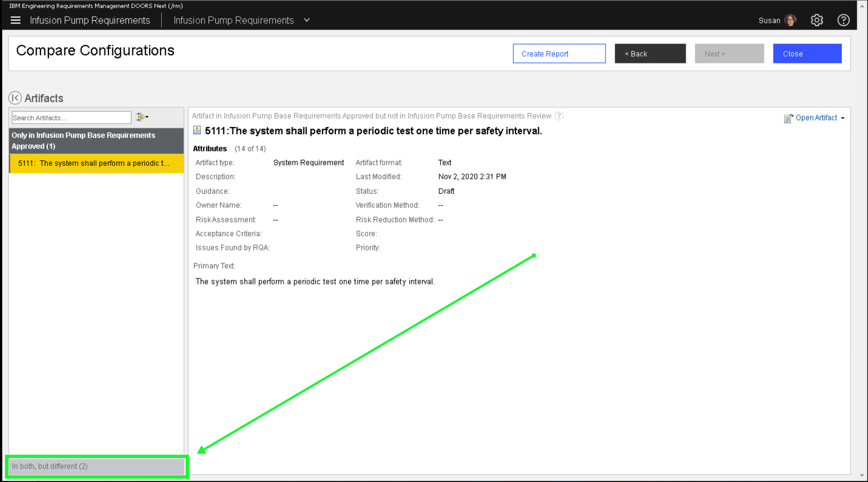Go back with the Back button

649,54
